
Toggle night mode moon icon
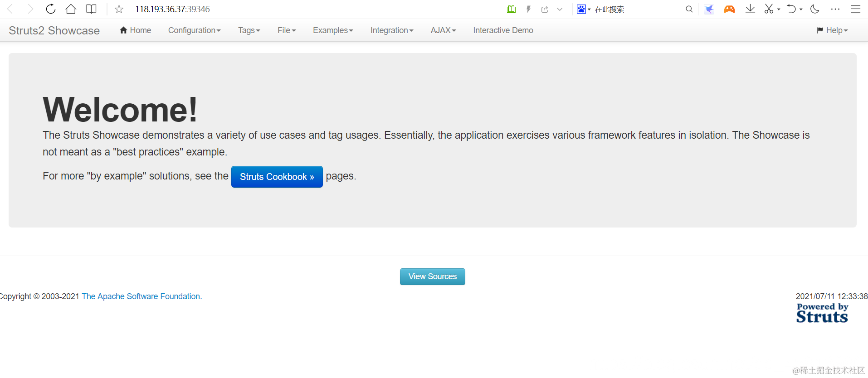point(815,9)
